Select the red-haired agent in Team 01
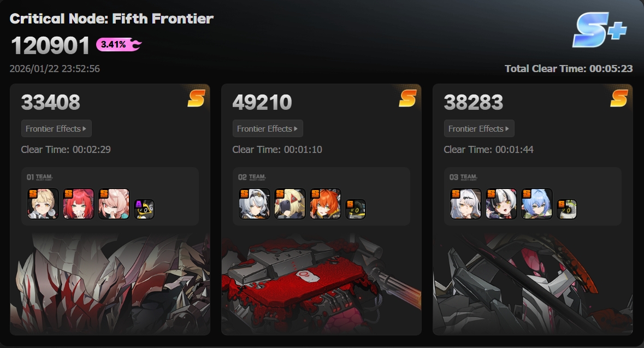 [79, 204]
